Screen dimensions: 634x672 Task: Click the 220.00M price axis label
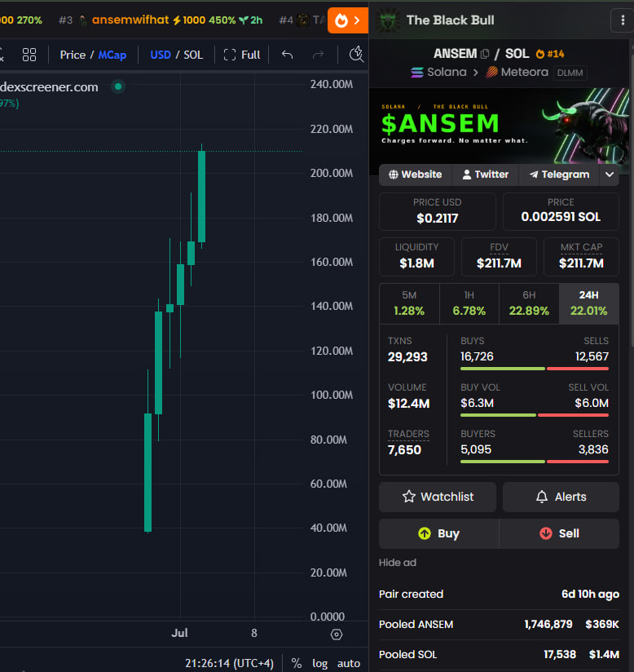[332, 129]
